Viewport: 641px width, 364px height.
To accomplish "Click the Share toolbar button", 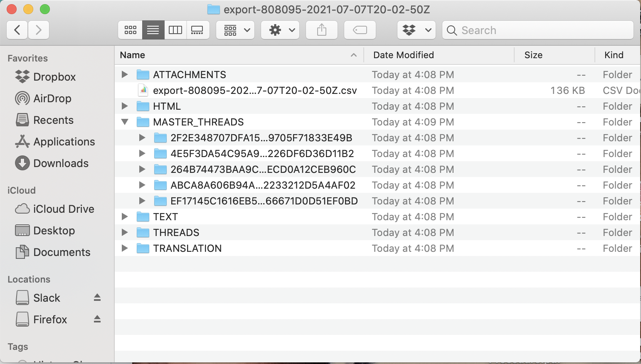I will coord(322,30).
